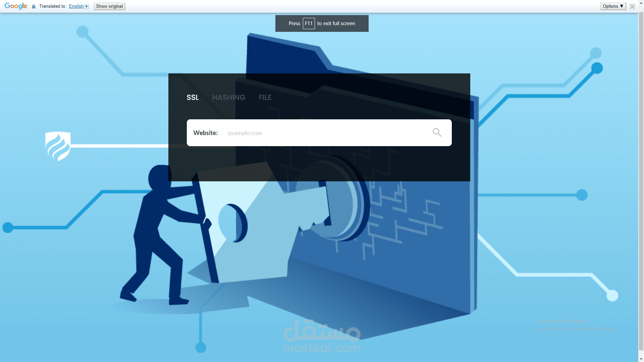Close the Google Translate bar

click(x=632, y=6)
